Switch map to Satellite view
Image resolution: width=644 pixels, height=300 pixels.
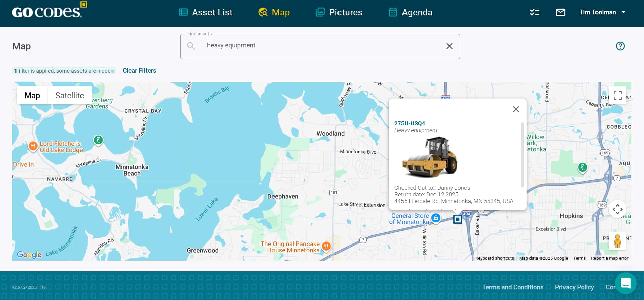click(69, 96)
